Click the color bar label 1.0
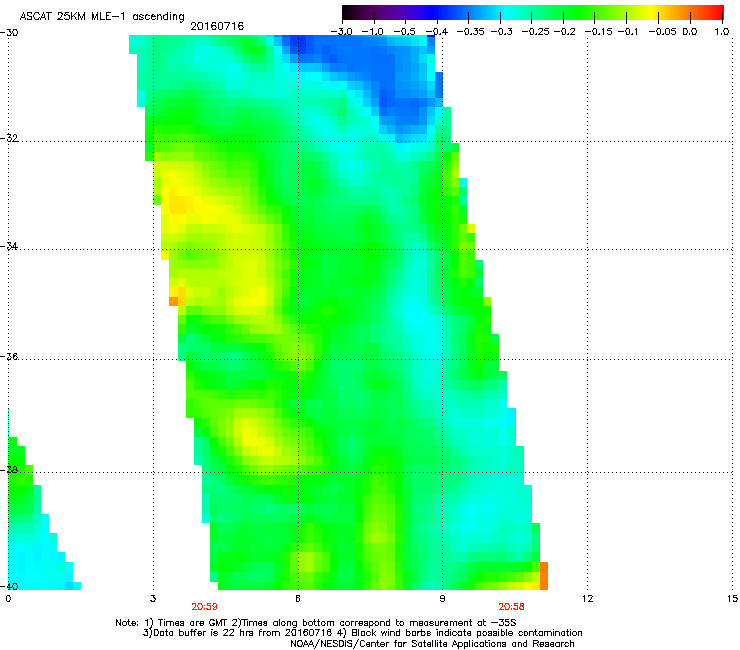The image size is (740, 650). 722,32
